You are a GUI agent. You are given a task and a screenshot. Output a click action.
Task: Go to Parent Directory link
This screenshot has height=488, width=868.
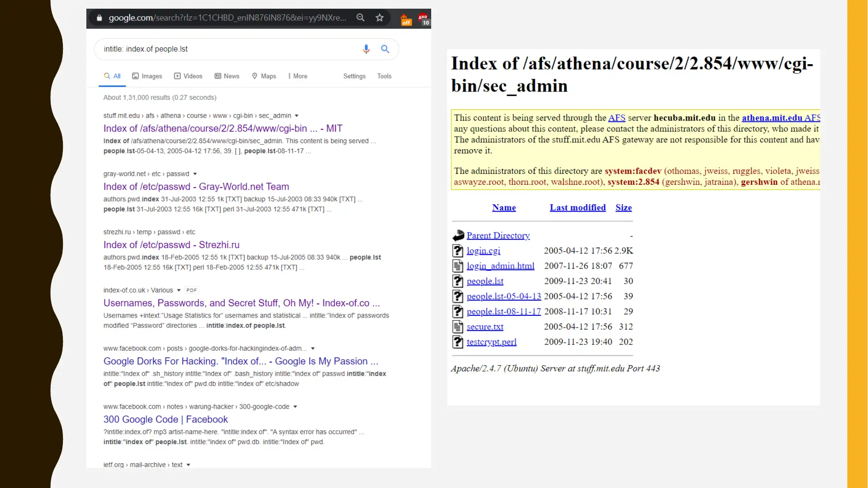(x=498, y=236)
